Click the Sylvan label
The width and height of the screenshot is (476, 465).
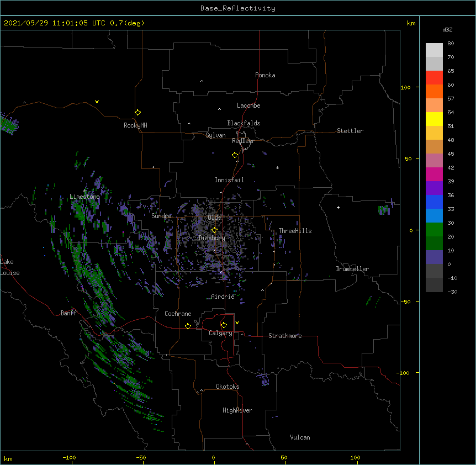point(215,135)
